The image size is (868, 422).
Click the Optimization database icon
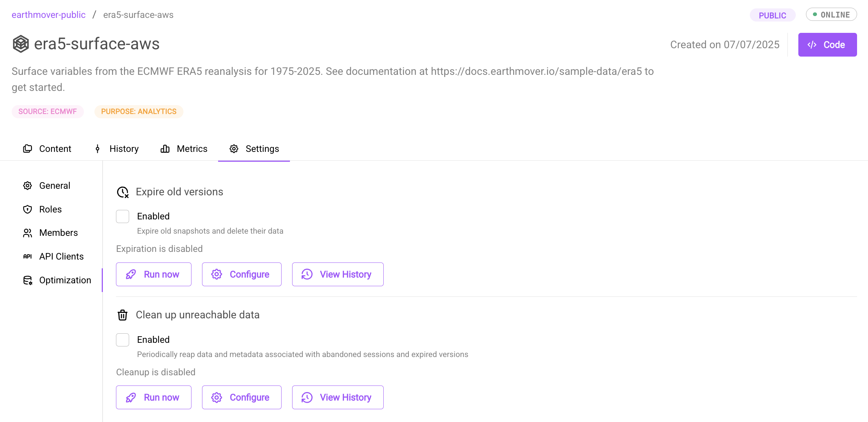click(x=28, y=280)
